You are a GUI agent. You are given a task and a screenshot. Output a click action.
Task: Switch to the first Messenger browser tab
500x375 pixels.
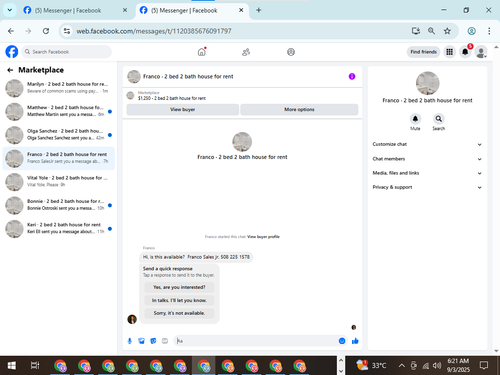pos(75,10)
